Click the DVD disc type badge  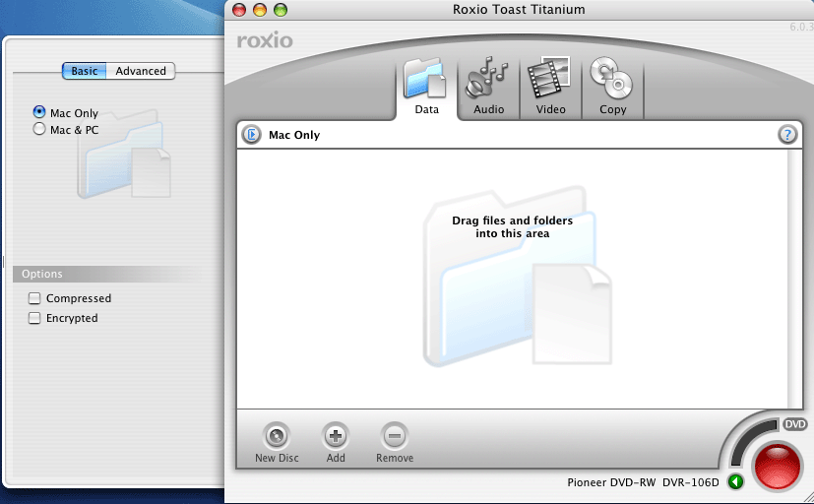(794, 424)
